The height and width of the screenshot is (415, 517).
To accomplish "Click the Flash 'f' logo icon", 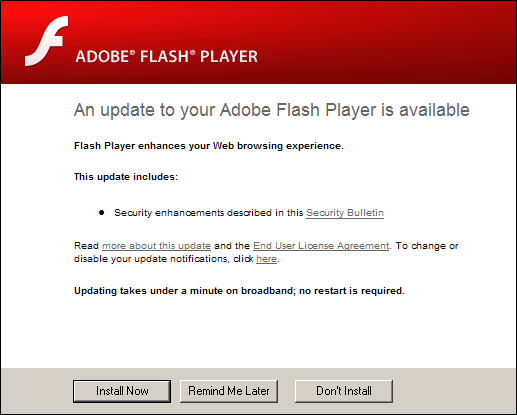I will tap(47, 41).
